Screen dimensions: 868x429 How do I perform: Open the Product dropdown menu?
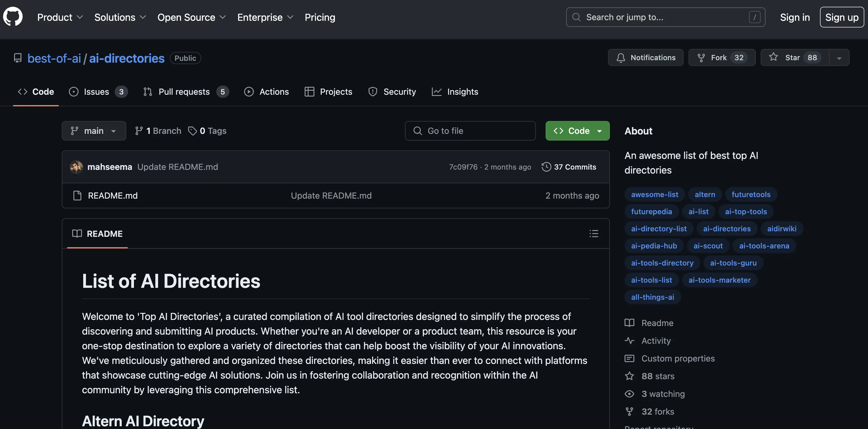pyautogui.click(x=60, y=17)
